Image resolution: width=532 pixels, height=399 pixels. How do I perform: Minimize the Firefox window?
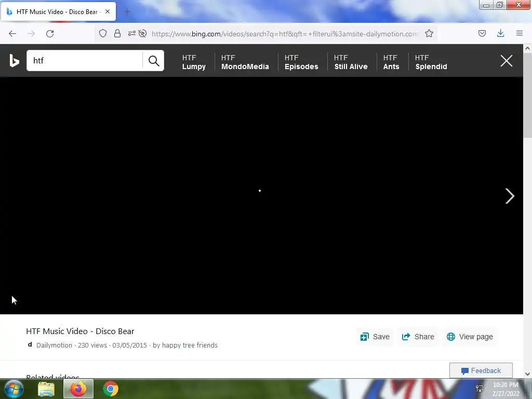pyautogui.click(x=486, y=5)
